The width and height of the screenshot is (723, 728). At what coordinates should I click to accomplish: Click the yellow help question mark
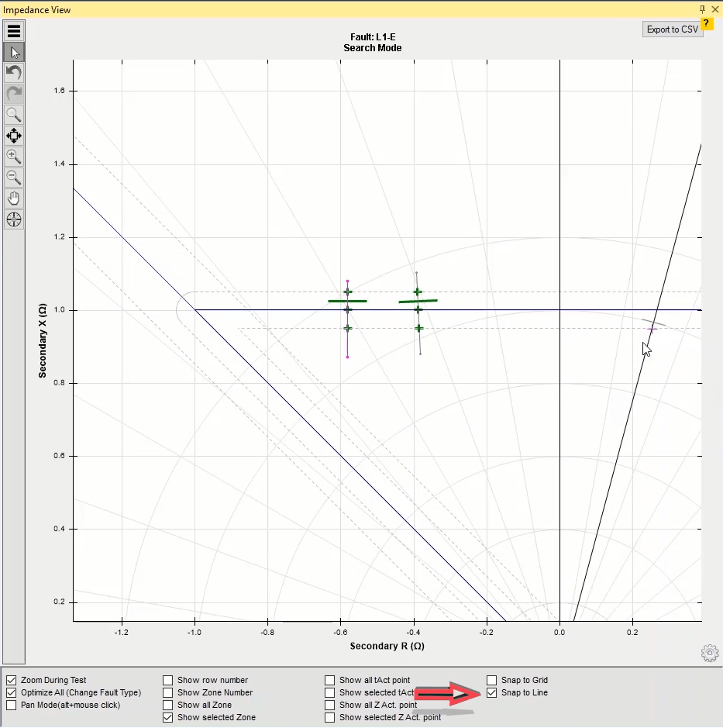coord(707,23)
